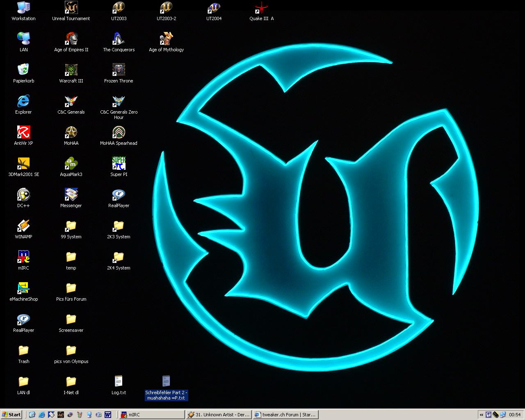525x420 pixels.
Task: Launch the Quake III A shortcut
Action: (261, 8)
